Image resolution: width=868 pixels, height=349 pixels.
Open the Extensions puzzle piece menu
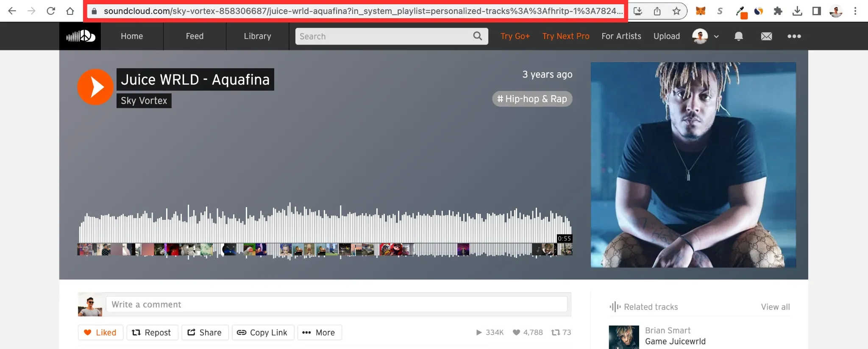pos(778,11)
